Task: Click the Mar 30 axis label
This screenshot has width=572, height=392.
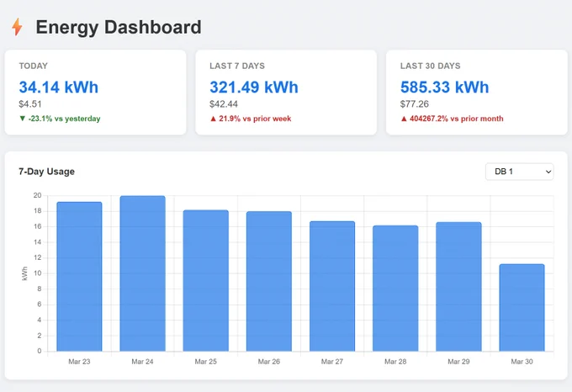Action: pos(522,362)
